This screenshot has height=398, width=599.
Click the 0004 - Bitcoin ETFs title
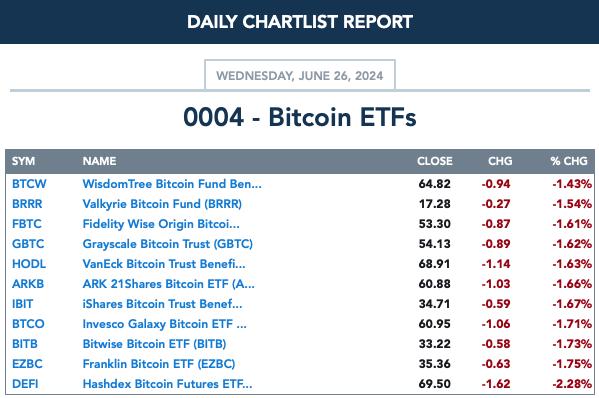point(300,117)
